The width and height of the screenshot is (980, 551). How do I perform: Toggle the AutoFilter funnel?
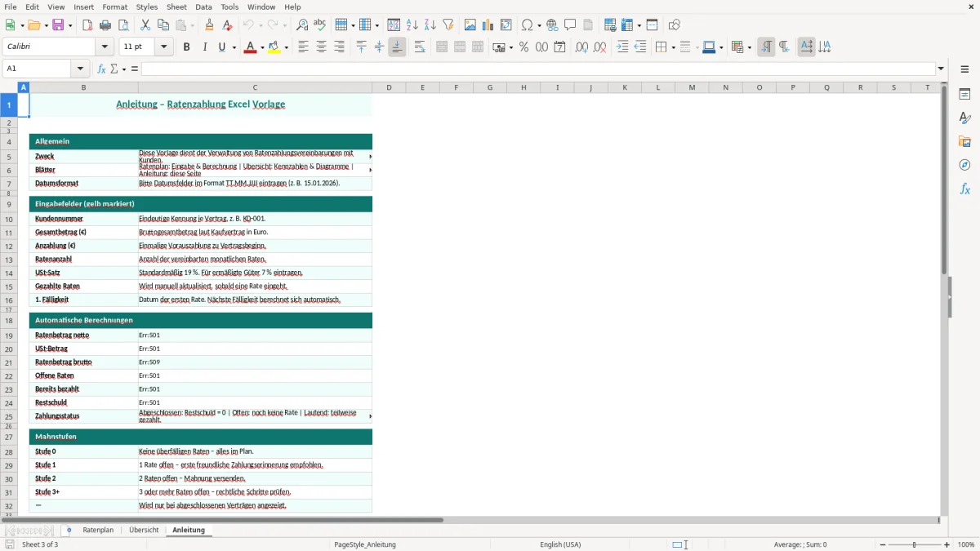[448, 25]
